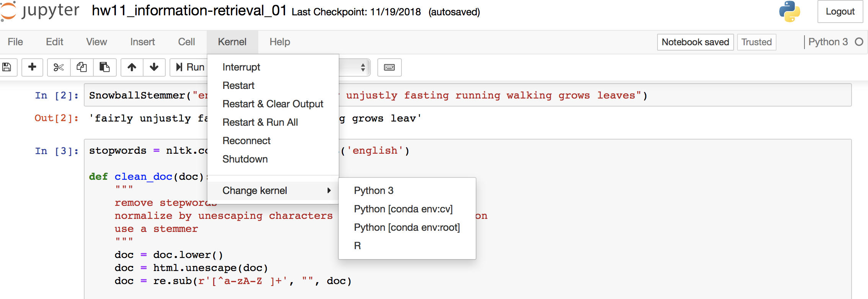
Task: Rename notebook by clicking its title
Action: click(x=189, y=11)
